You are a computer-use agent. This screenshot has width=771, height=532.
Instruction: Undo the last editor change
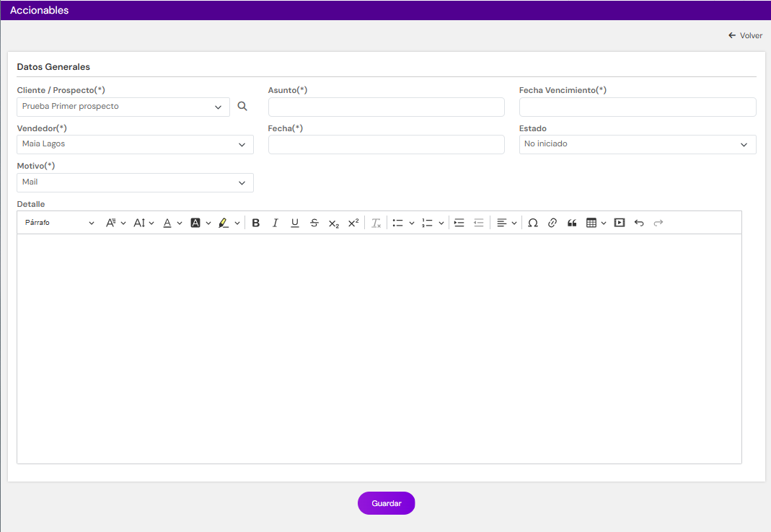click(x=639, y=223)
